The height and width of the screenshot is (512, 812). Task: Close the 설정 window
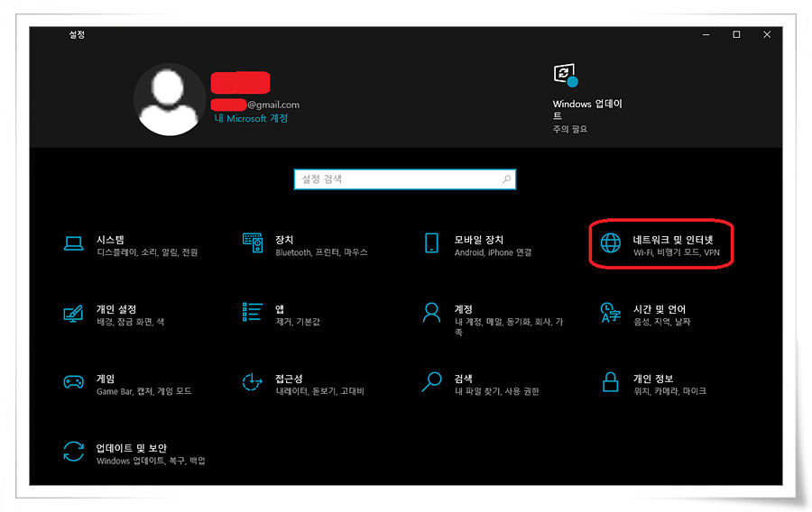click(767, 34)
